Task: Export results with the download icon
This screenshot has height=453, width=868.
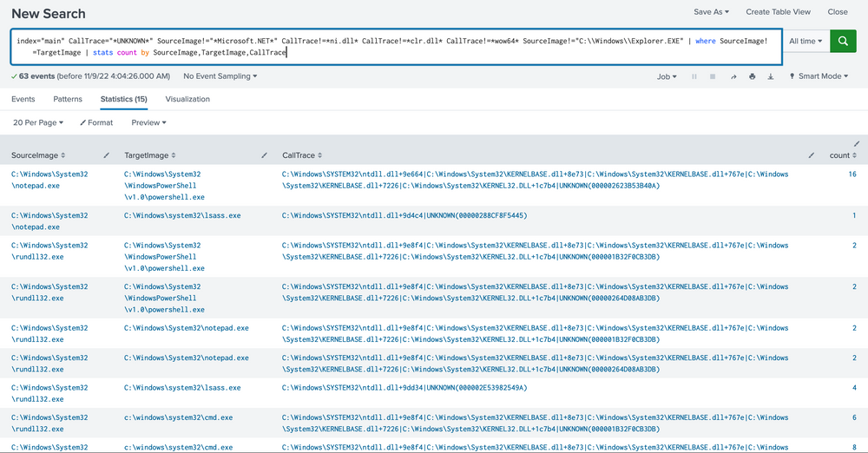Action: tap(770, 76)
